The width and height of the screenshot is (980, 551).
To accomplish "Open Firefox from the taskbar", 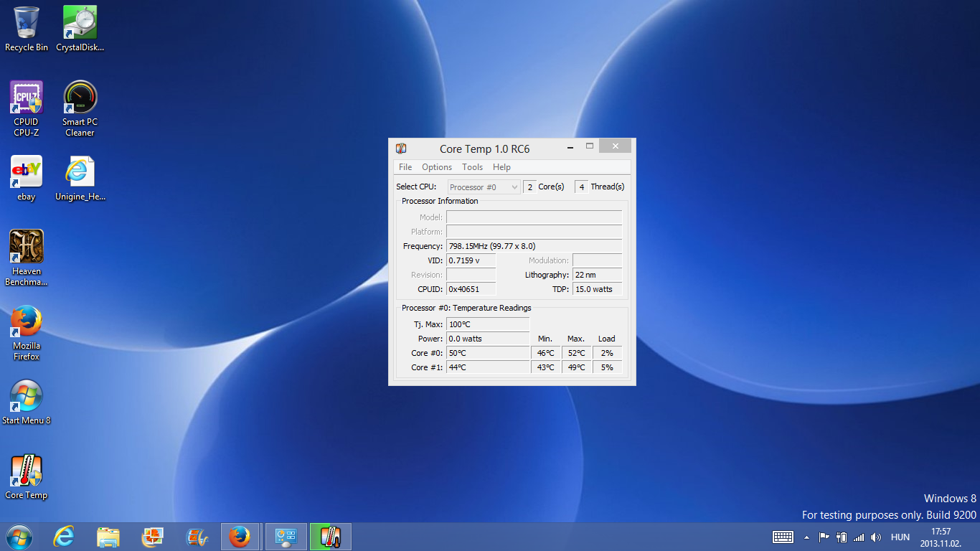I will (x=239, y=537).
